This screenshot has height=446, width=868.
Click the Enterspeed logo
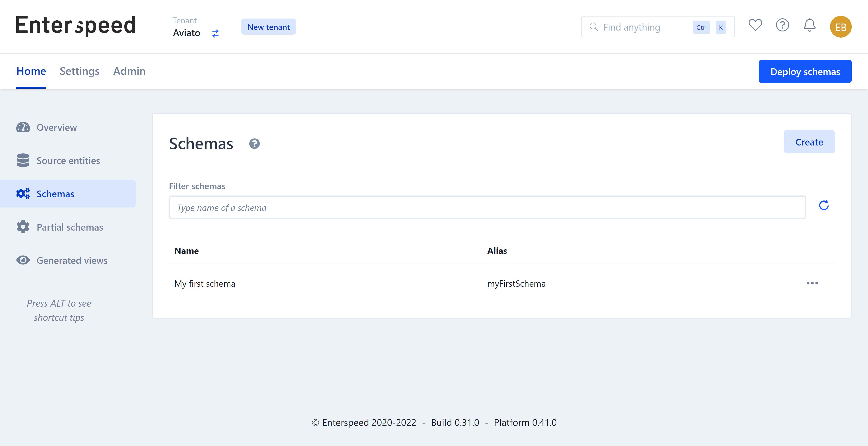click(76, 26)
